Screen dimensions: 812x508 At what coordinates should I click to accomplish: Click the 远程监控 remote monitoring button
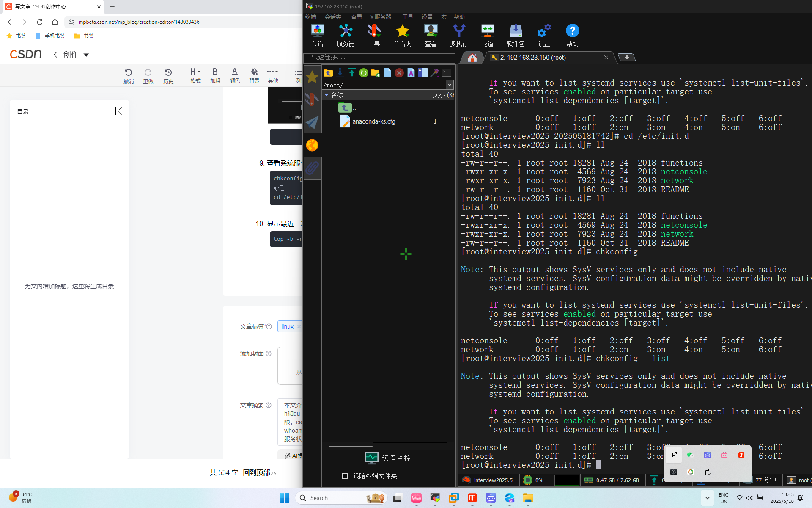pos(388,458)
